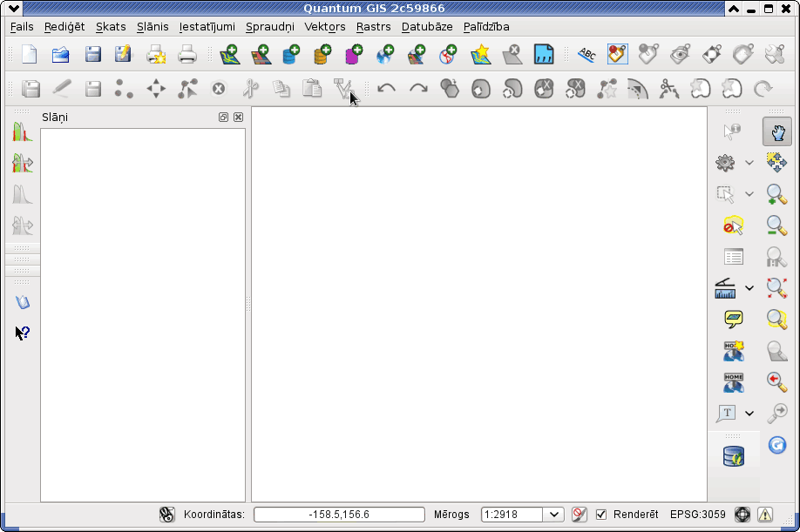The image size is (800, 532).
Task: Expand the text annotation dropdown arrow
Action: 749,414
